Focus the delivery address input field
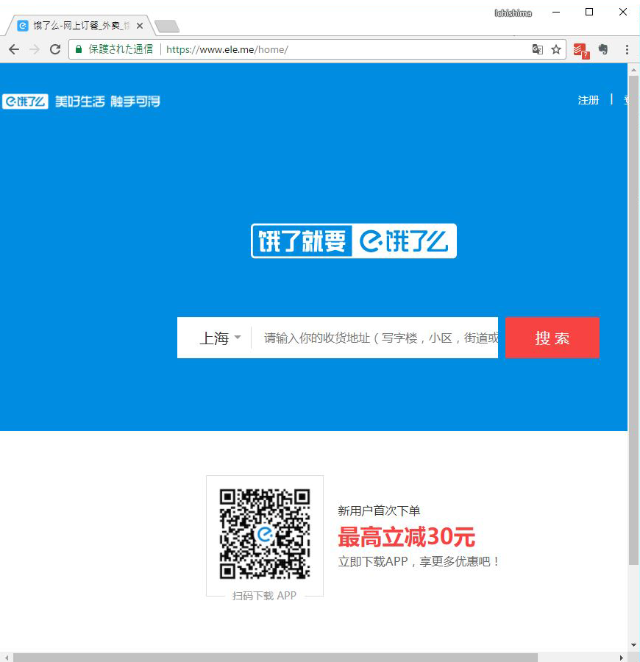The image size is (640, 662). click(375, 338)
